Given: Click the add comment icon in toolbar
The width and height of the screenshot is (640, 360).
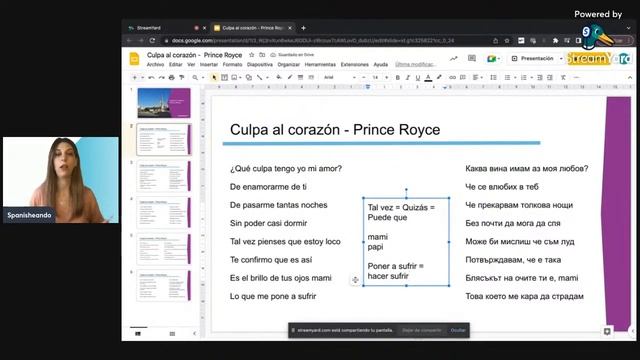Looking at the screenshot, I should [x=463, y=78].
